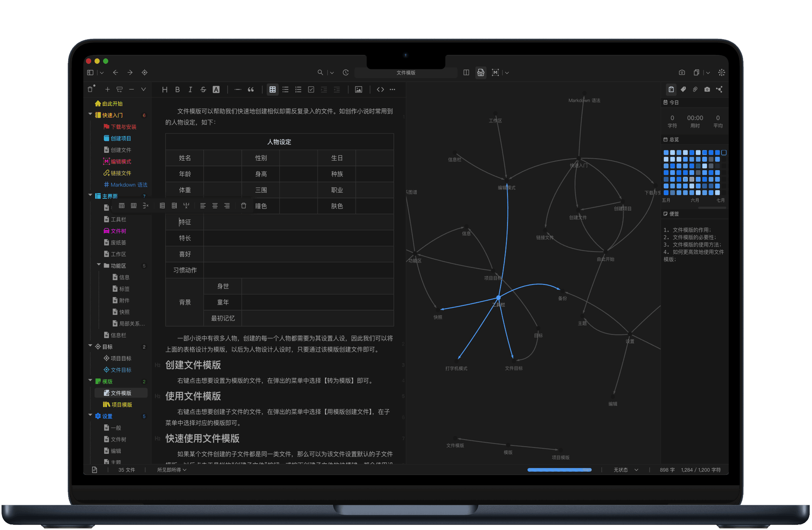Toggle typewriter mode in the toolbar
Viewport: 812px width, 530px height.
click(481, 73)
